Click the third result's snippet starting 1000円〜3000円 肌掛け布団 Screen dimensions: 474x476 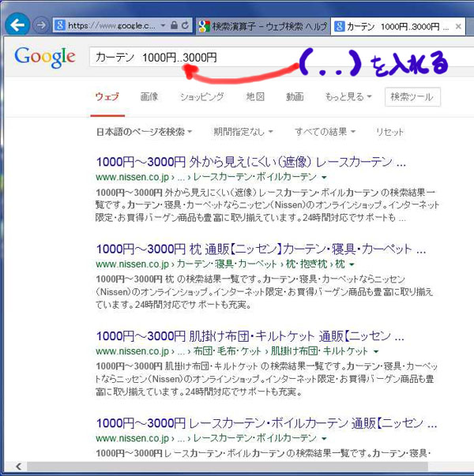(266, 379)
